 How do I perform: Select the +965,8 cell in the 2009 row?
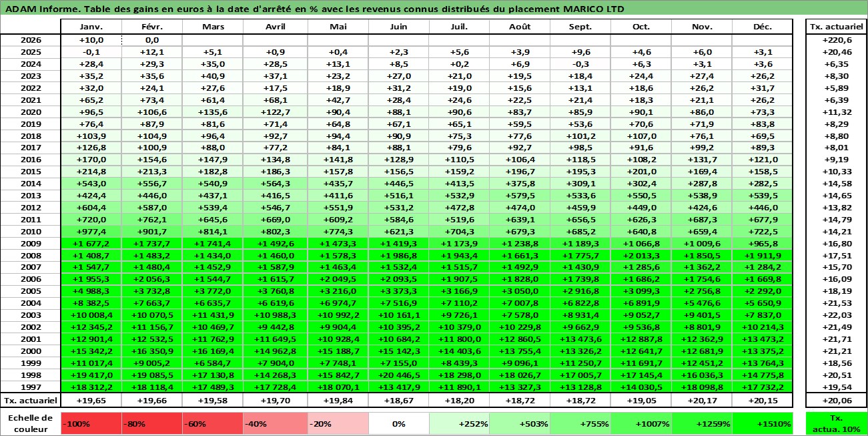(763, 244)
